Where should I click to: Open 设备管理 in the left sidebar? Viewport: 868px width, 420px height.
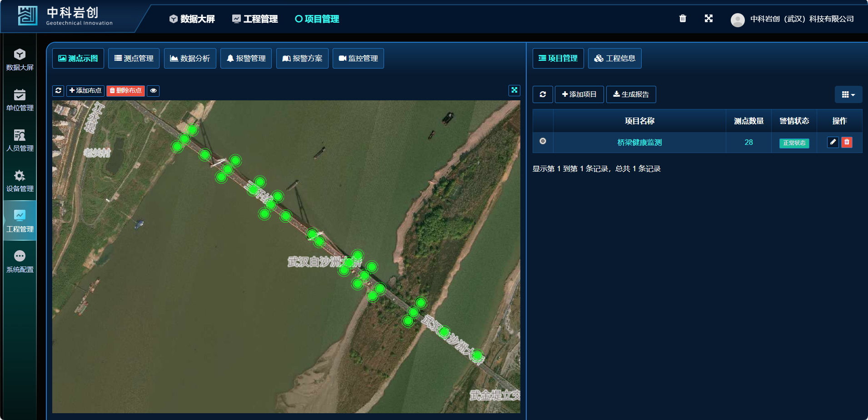pos(20,181)
